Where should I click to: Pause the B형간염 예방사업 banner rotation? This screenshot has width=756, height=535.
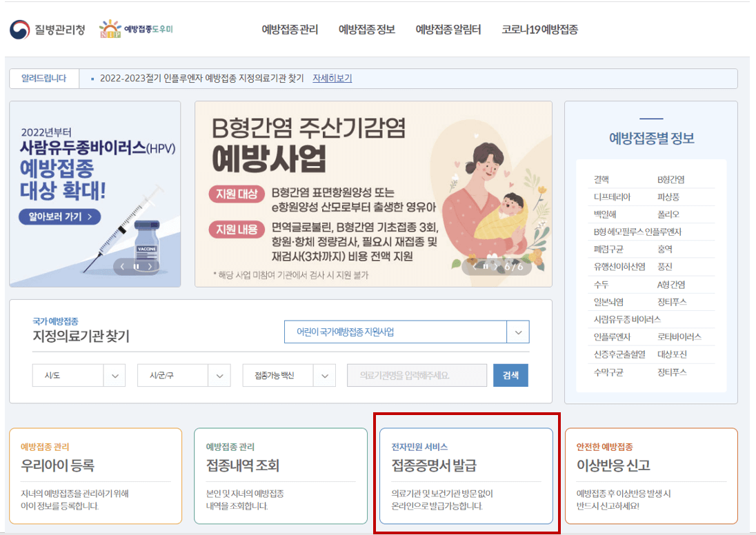pyautogui.click(x=485, y=267)
